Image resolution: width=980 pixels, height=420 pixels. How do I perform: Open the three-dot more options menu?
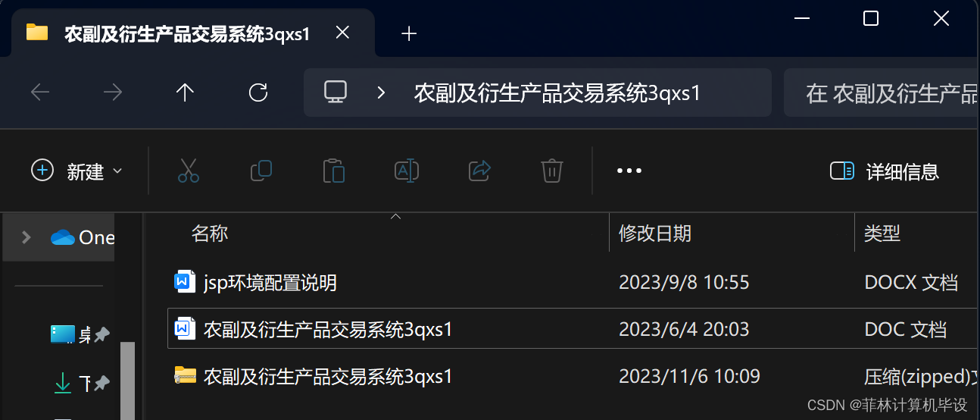coord(629,171)
